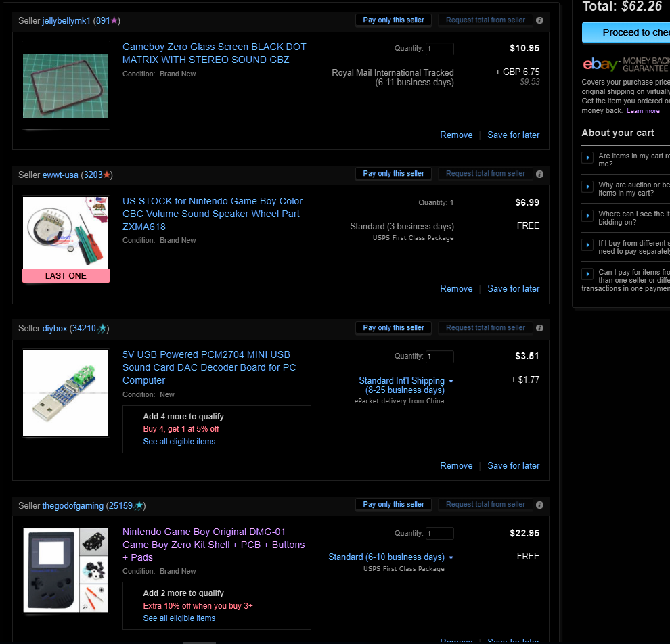
Task: Open Gameboy glass screen product thumbnail
Action: pos(66,85)
